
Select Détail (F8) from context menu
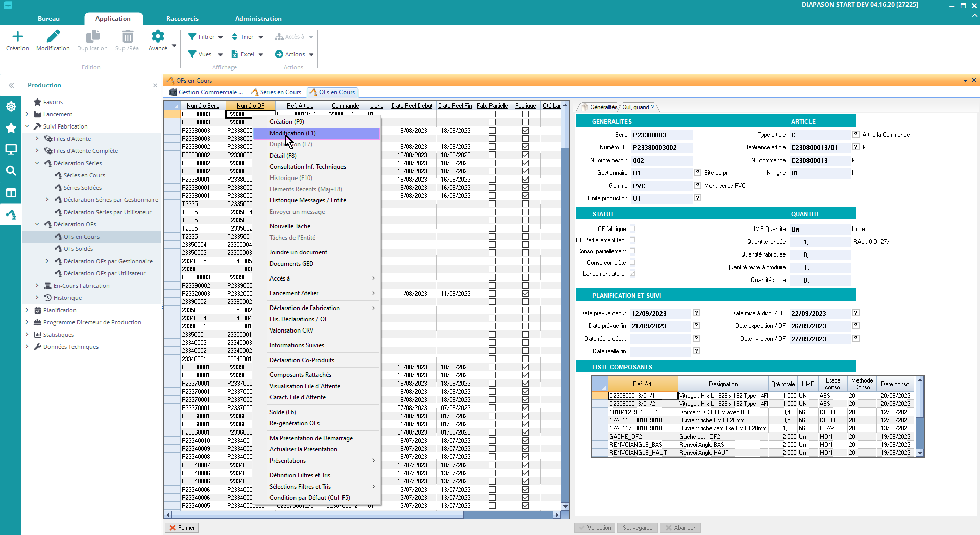(283, 156)
